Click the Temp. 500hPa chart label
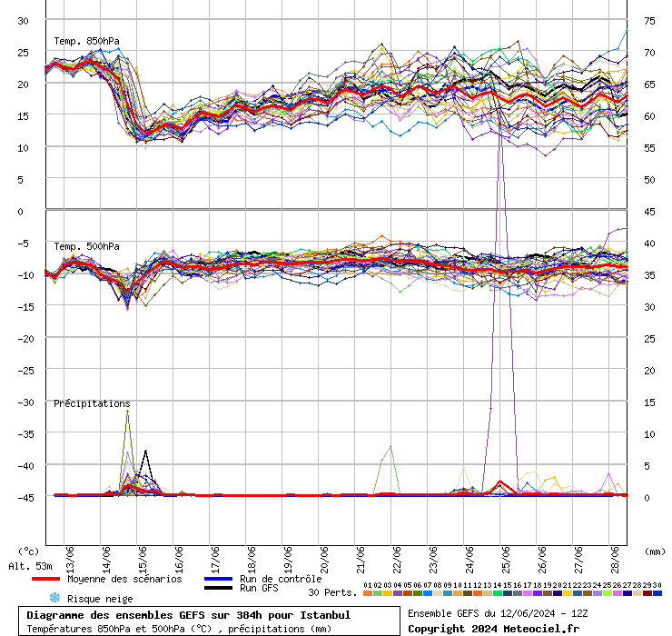This screenshot has width=672, height=636. [x=86, y=246]
